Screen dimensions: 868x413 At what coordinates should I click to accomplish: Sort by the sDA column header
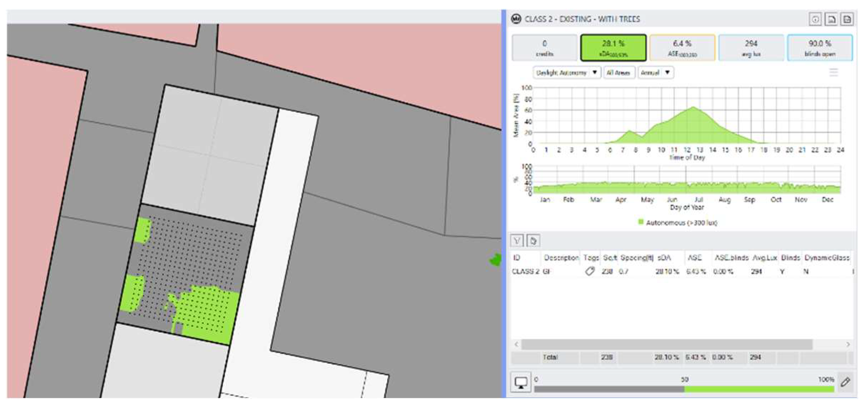(x=664, y=258)
